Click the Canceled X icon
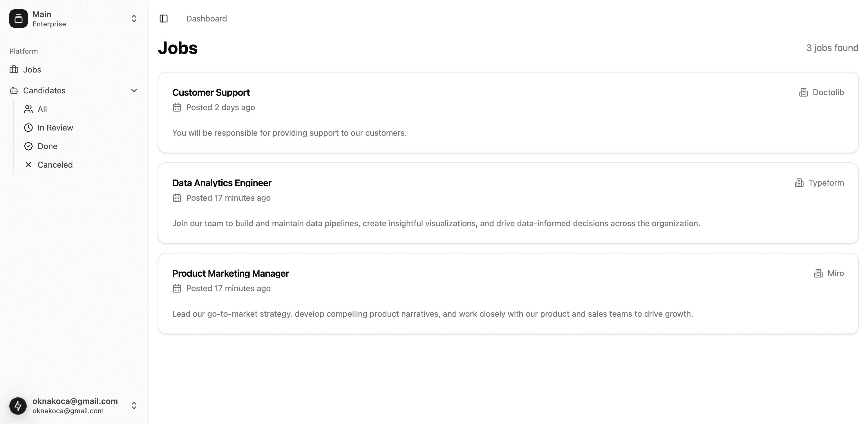Image resolution: width=868 pixels, height=424 pixels. (29, 165)
